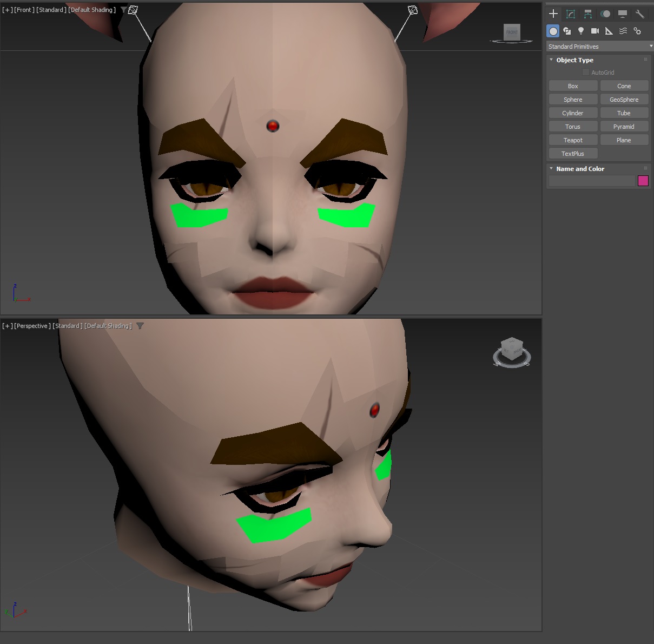Click the GeoSphere primitive button
The image size is (654, 644).
pos(624,99)
